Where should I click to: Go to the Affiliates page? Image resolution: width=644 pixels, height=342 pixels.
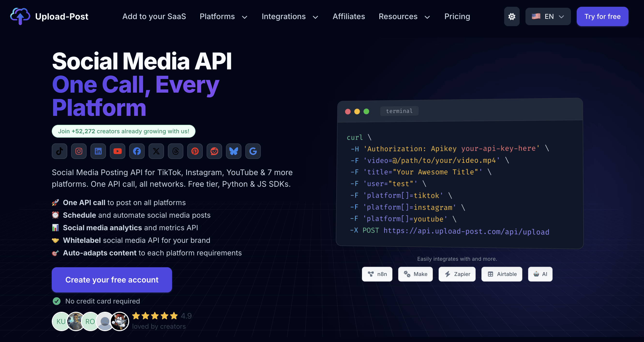(349, 16)
